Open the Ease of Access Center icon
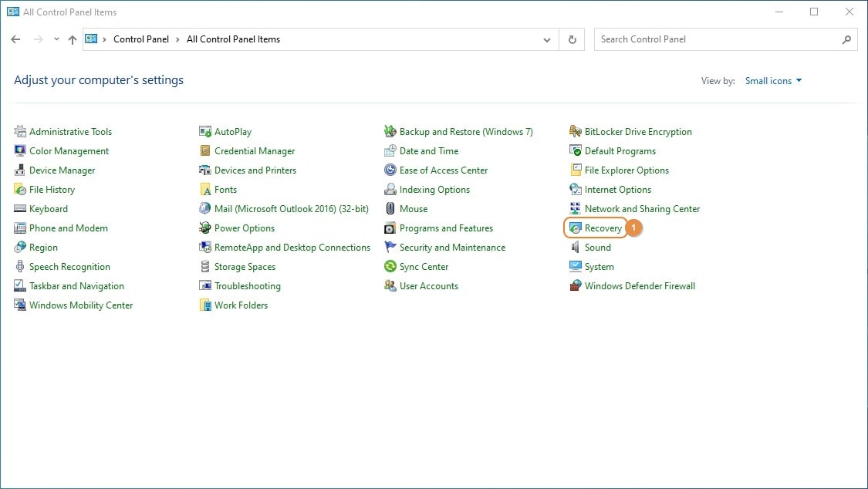868x489 pixels. click(x=390, y=170)
